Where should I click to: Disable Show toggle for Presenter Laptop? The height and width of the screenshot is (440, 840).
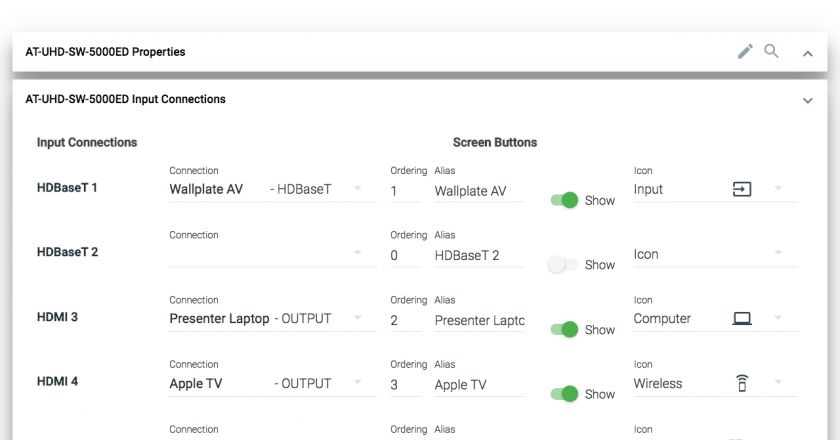pyautogui.click(x=565, y=330)
